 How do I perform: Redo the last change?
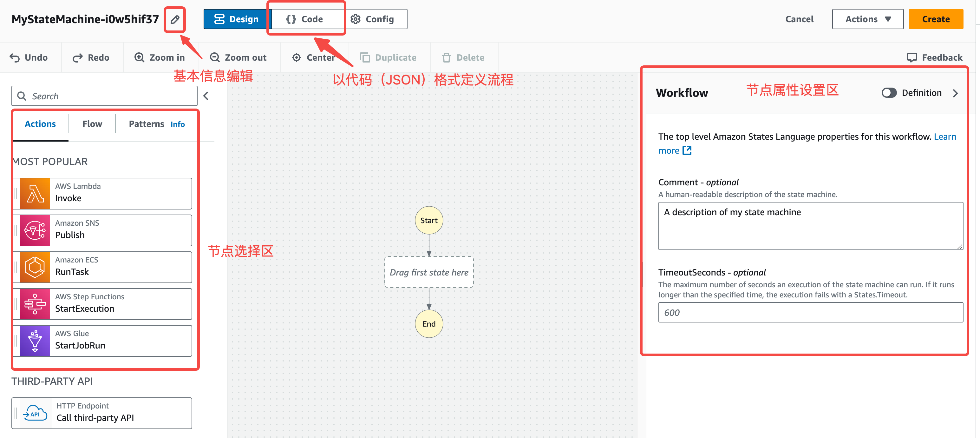click(x=91, y=57)
